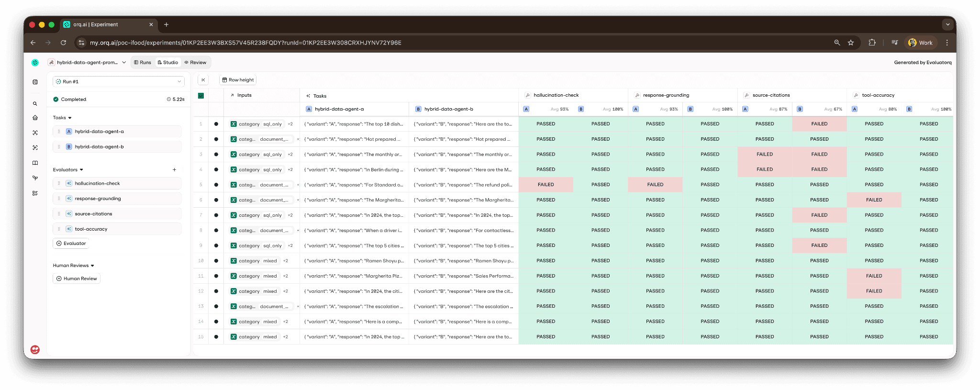The image size is (980, 390).
Task: Click status dot in row 1
Action: click(216, 124)
